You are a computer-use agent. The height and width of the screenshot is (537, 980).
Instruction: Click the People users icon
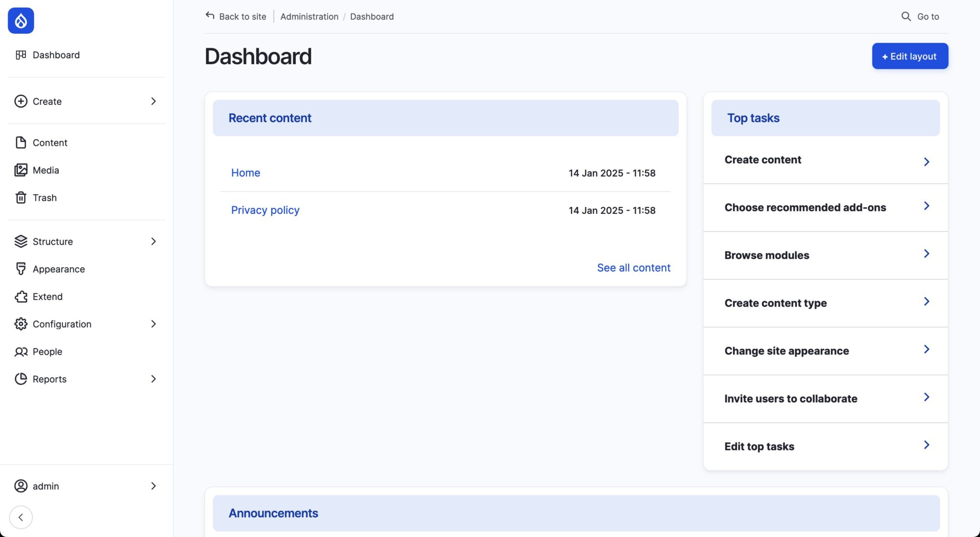point(21,352)
